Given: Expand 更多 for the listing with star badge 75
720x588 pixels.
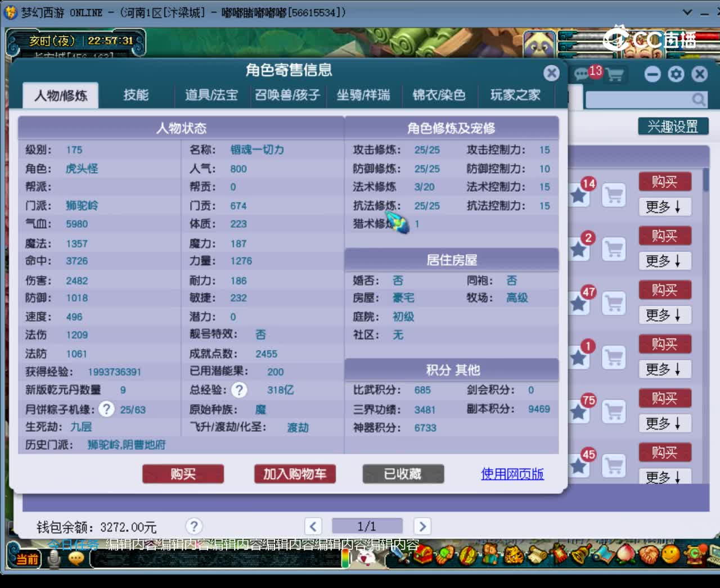Looking at the screenshot, I should tap(664, 423).
